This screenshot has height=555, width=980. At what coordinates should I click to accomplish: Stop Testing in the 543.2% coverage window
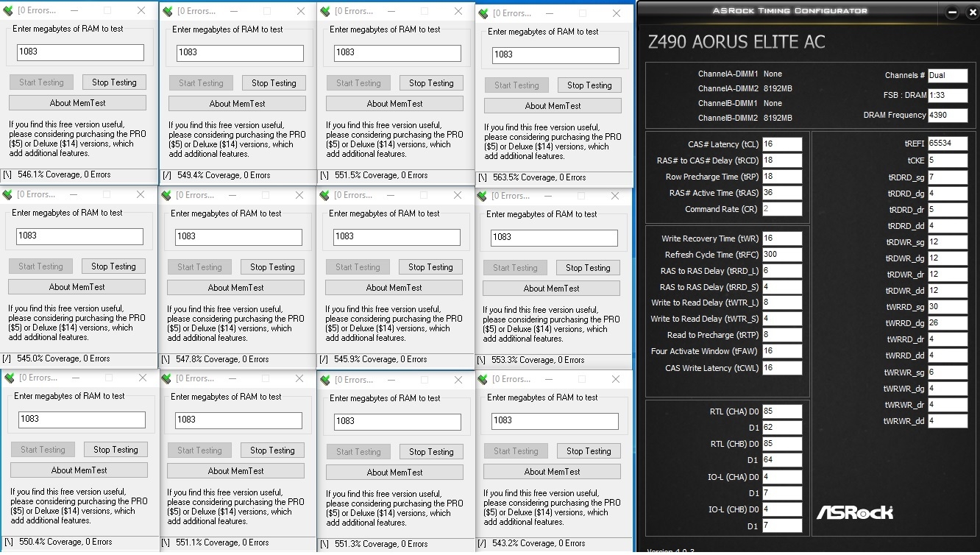(589, 451)
